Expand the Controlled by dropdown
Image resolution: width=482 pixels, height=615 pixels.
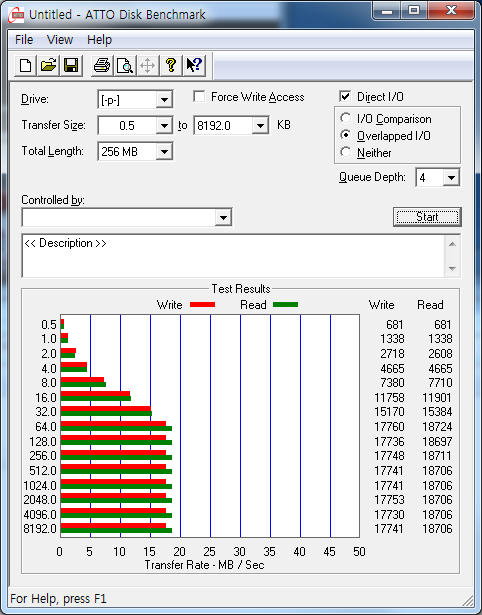pyautogui.click(x=223, y=217)
